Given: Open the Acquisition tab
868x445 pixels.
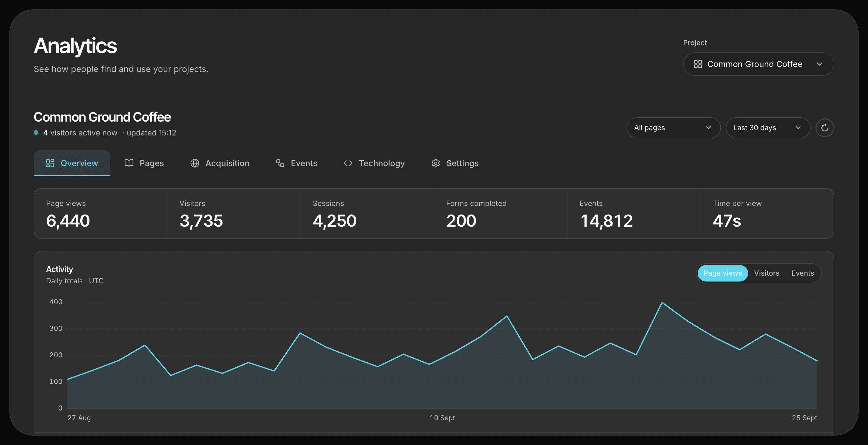Looking at the screenshot, I should pos(220,163).
